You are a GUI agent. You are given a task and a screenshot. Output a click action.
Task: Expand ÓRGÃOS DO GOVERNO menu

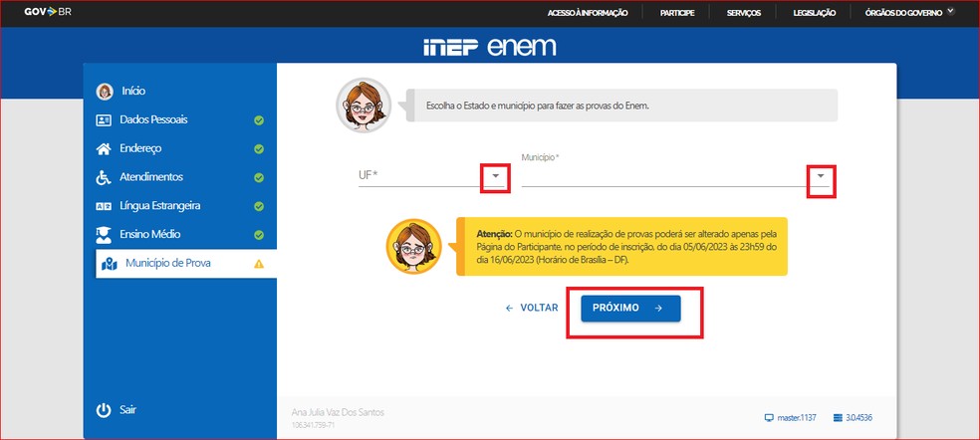[910, 13]
